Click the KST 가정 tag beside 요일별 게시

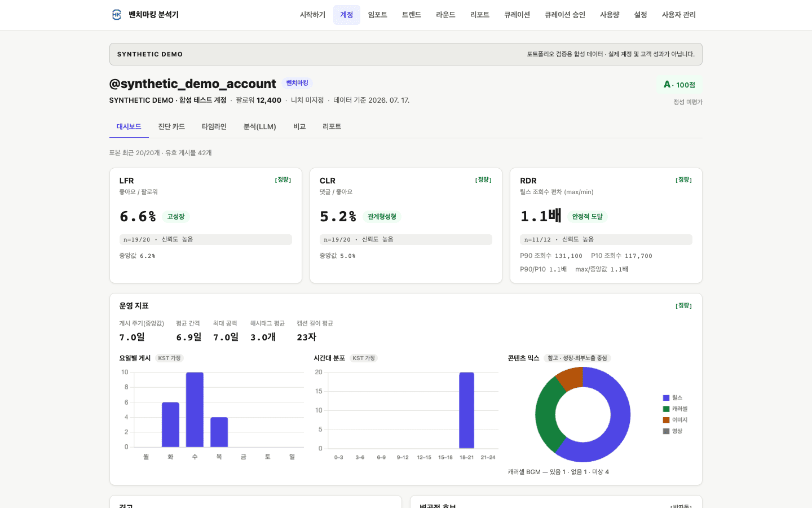[169, 358]
